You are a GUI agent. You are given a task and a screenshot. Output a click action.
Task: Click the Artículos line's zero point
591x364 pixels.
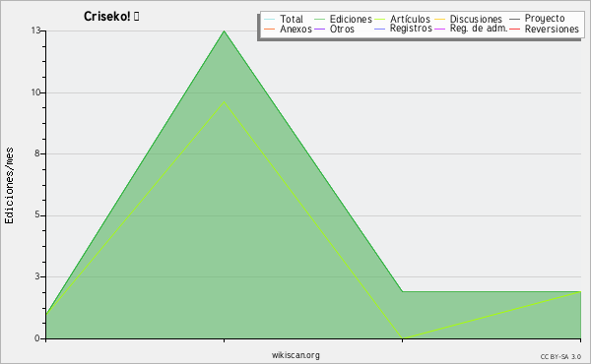point(402,338)
